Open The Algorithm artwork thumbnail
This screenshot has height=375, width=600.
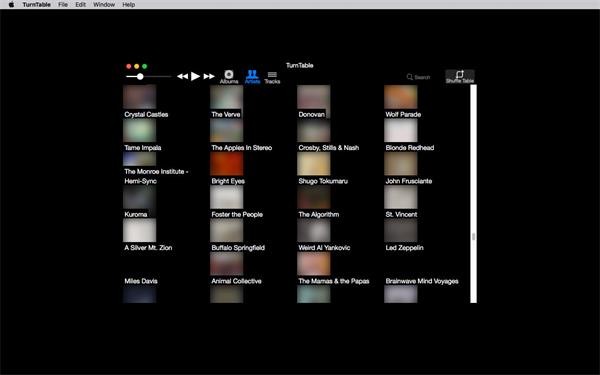point(314,197)
